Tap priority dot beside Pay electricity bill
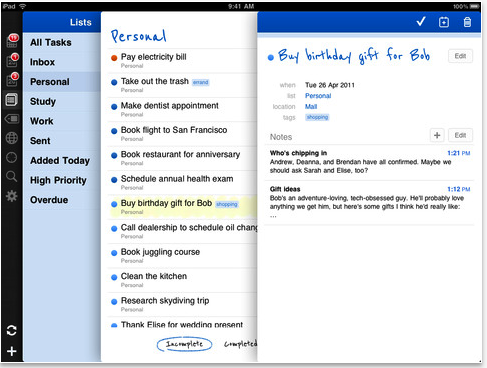This screenshot has height=368, width=487. 114,58
